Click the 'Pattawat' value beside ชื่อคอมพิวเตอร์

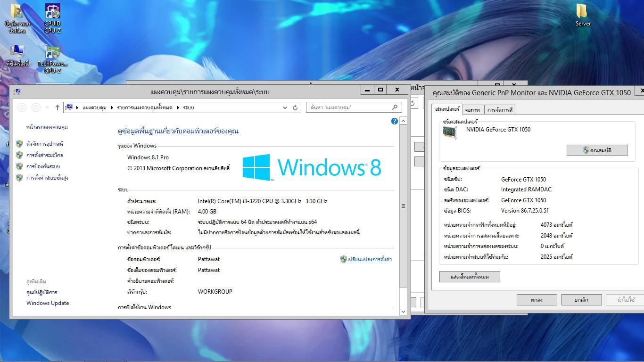click(x=209, y=259)
